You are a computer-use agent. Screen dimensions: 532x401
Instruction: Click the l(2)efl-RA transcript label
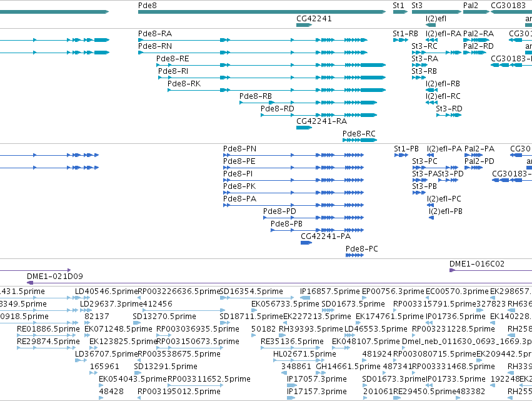(x=443, y=34)
